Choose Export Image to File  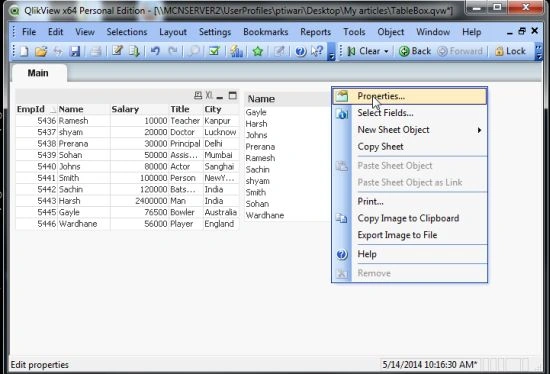409,235
